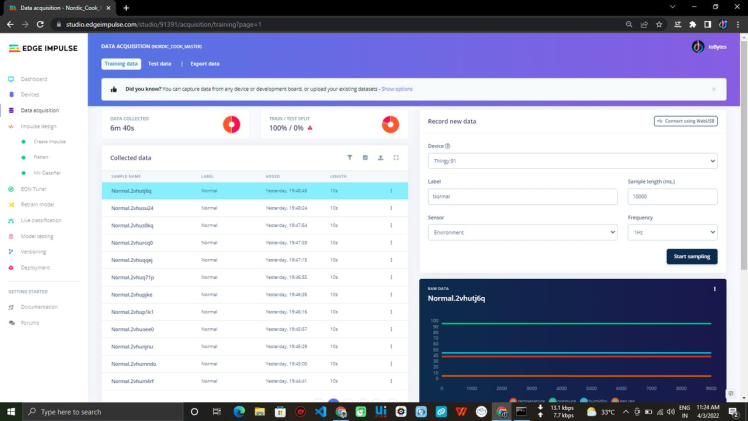Click the upload data icon in Collected data
Viewport: 748px width, 421px height.
click(381, 157)
